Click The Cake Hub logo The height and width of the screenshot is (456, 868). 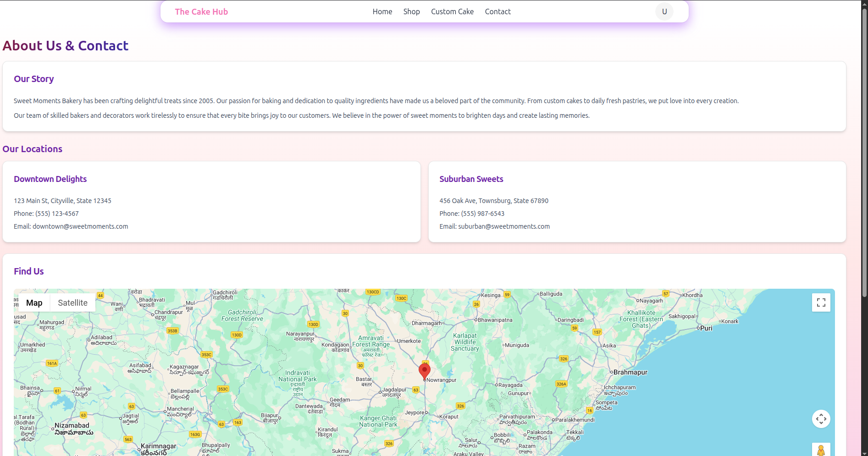pyautogui.click(x=201, y=11)
